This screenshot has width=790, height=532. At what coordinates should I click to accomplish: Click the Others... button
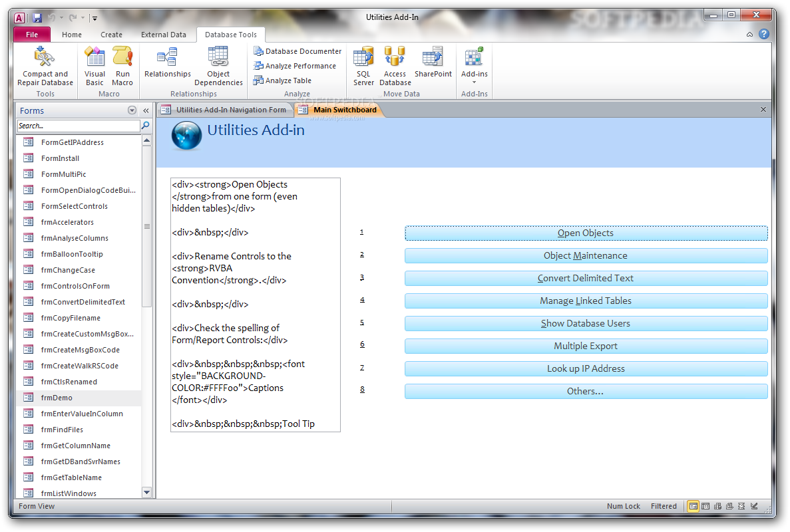586,392
